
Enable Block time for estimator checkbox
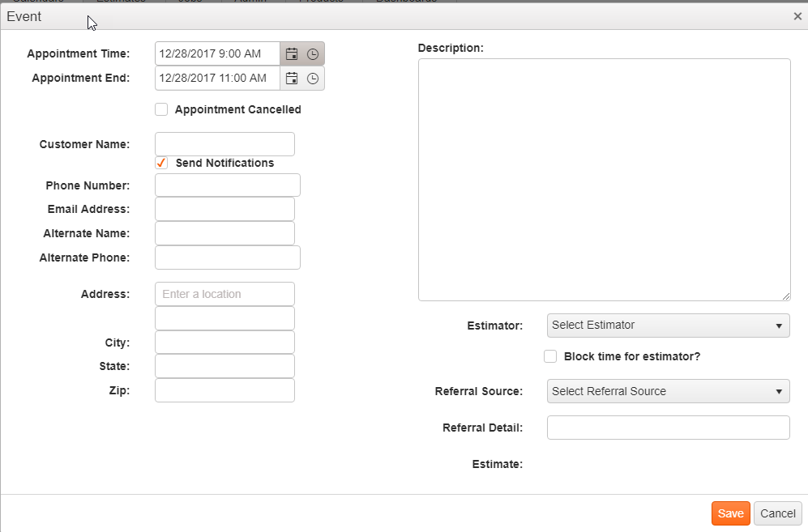pyautogui.click(x=550, y=356)
